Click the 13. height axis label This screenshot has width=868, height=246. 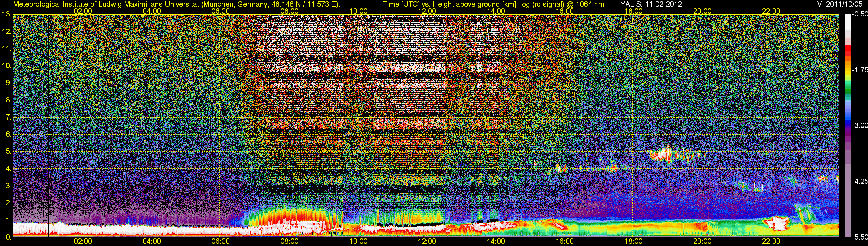pyautogui.click(x=6, y=14)
